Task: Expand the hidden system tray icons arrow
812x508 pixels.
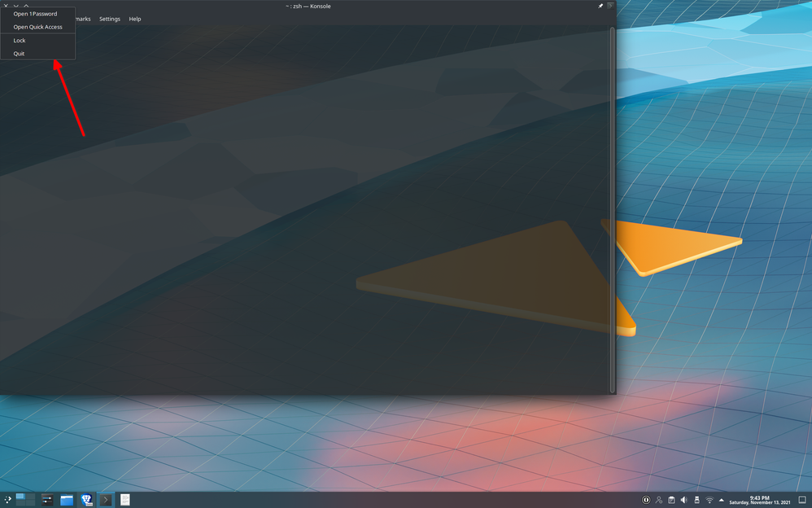Action: pyautogui.click(x=721, y=500)
